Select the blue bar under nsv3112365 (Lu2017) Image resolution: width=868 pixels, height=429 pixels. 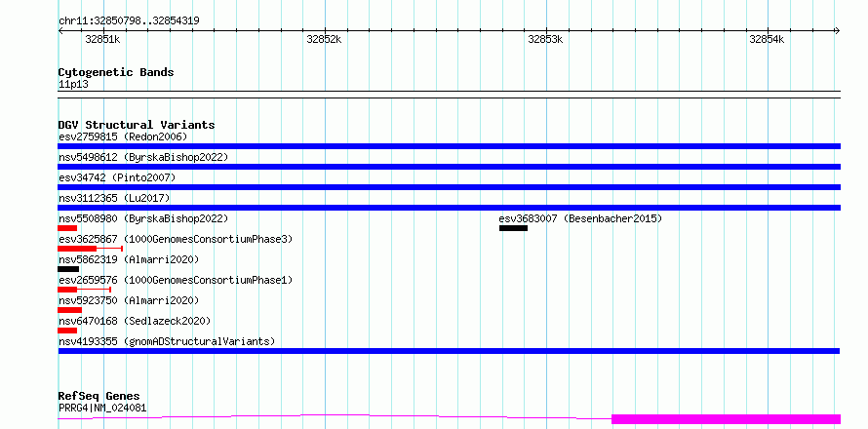tap(449, 208)
